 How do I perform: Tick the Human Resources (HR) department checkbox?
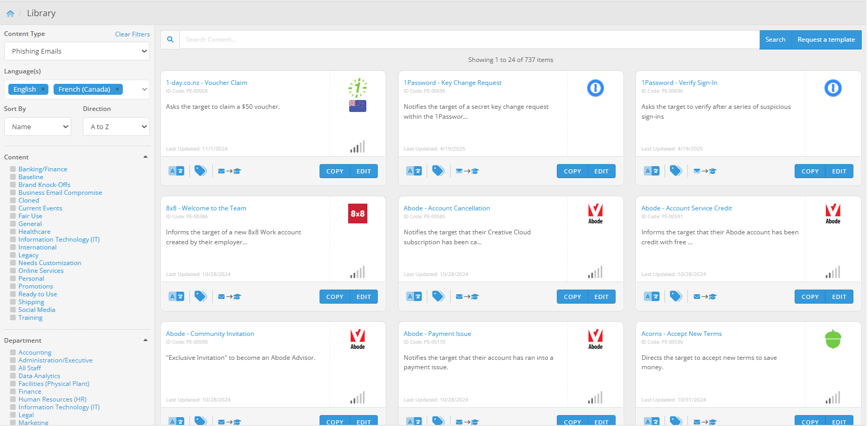pos(13,399)
